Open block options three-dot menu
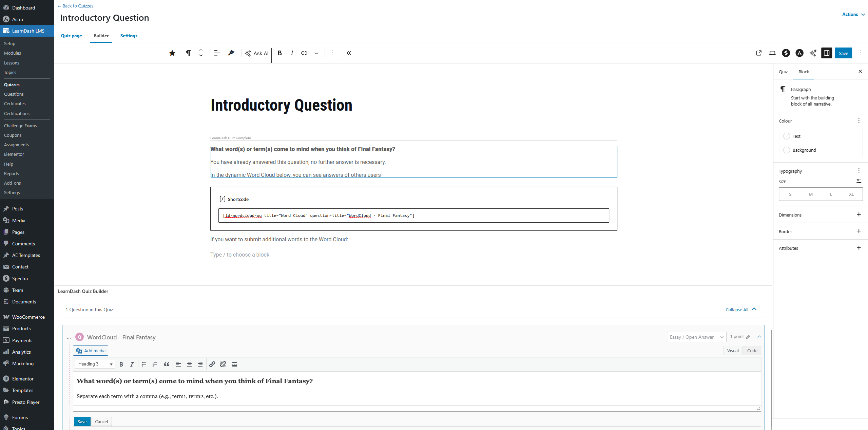The width and height of the screenshot is (868, 430). click(333, 53)
